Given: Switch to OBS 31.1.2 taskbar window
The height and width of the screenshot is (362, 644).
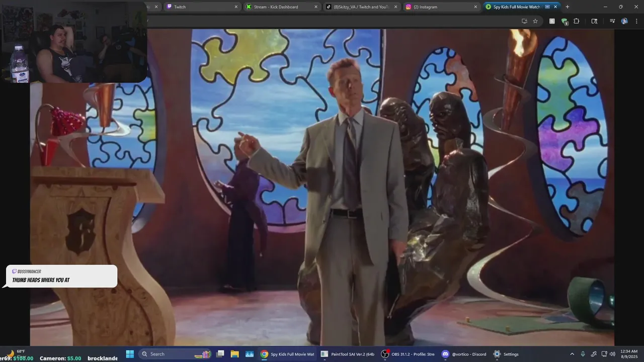Looking at the screenshot, I should click(408, 354).
